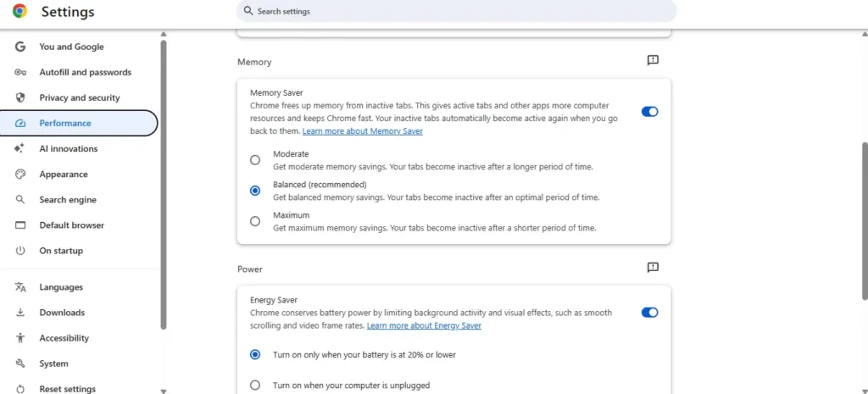Screen dimensions: 868x394
Task: Click the Search settings input field
Action: 456,11
